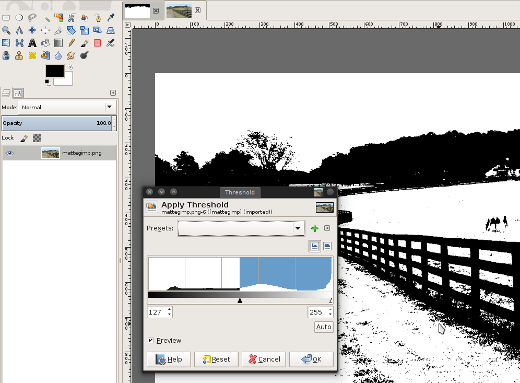Click the black foreground color swatch
Image resolution: width=520 pixels, height=383 pixels.
[x=55, y=71]
